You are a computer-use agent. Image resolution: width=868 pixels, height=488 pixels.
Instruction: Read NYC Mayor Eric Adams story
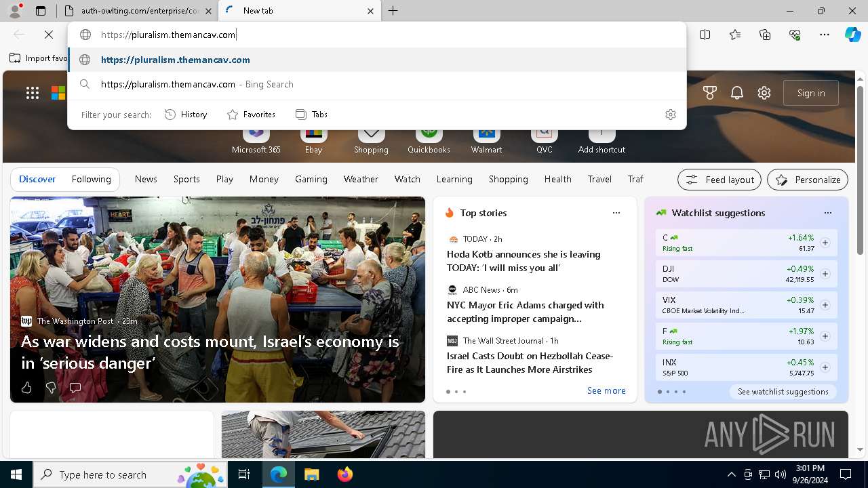525,312
